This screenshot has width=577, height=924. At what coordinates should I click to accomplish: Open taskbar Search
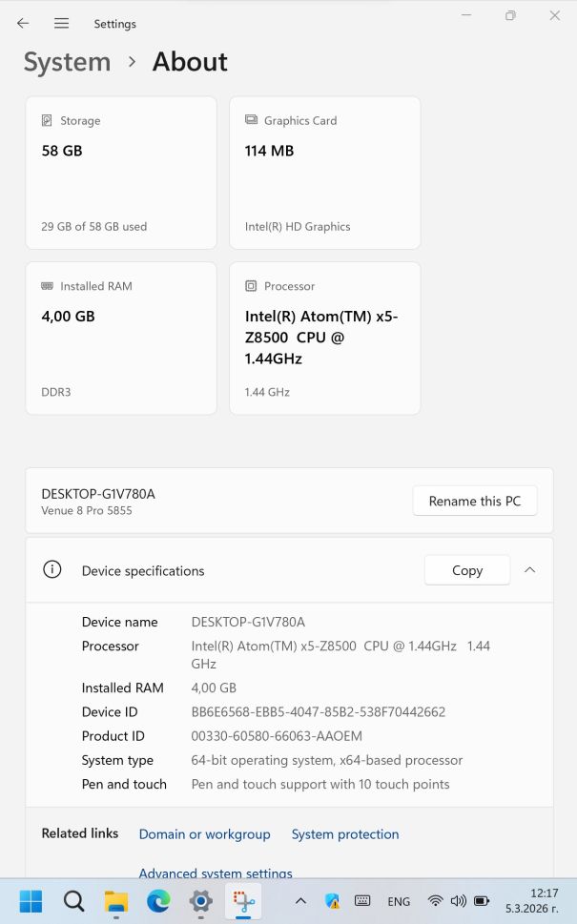73,901
